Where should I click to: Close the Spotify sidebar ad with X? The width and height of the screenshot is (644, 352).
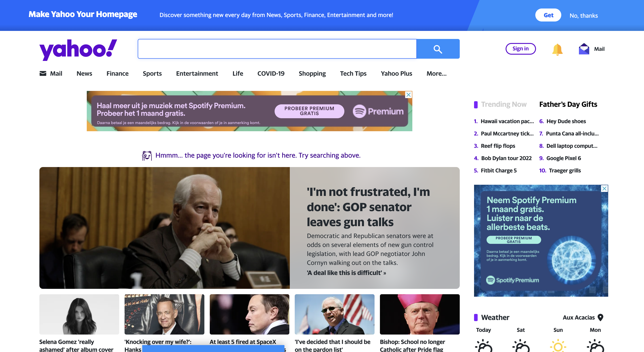click(604, 188)
